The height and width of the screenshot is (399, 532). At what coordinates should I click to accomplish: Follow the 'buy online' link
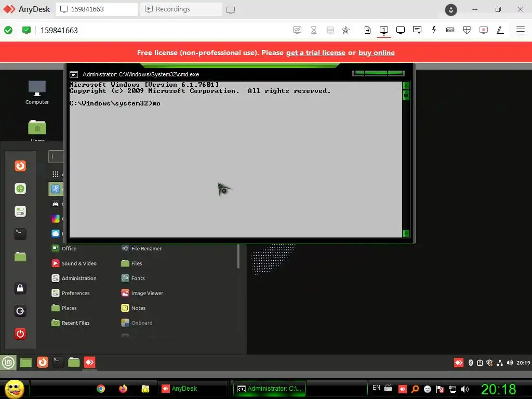point(377,52)
